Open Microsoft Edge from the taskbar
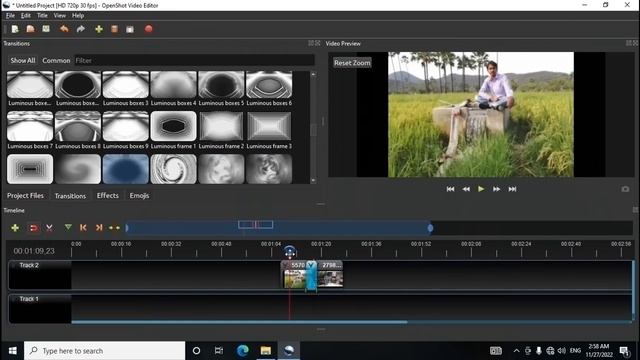This screenshot has height=360, width=640. pyautogui.click(x=242, y=351)
